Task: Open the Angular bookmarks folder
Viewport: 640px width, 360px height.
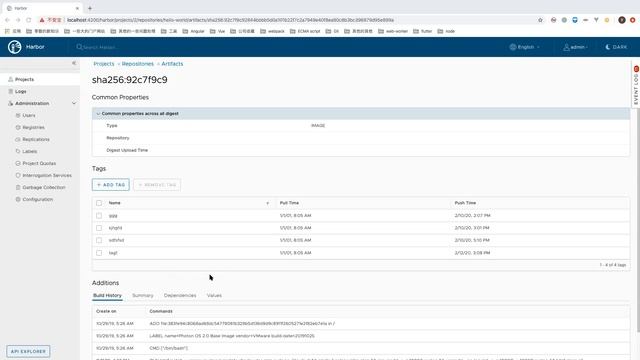Action: [193, 31]
